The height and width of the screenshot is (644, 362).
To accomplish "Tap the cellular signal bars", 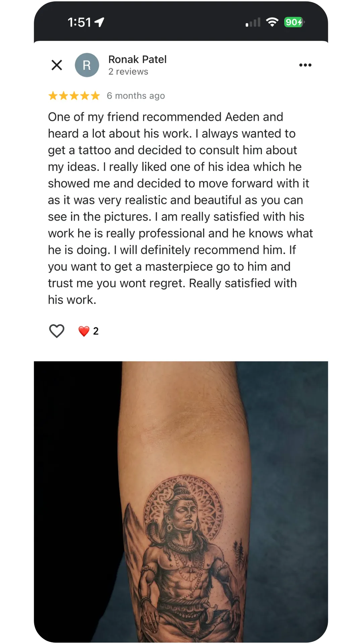I will tap(253, 22).
